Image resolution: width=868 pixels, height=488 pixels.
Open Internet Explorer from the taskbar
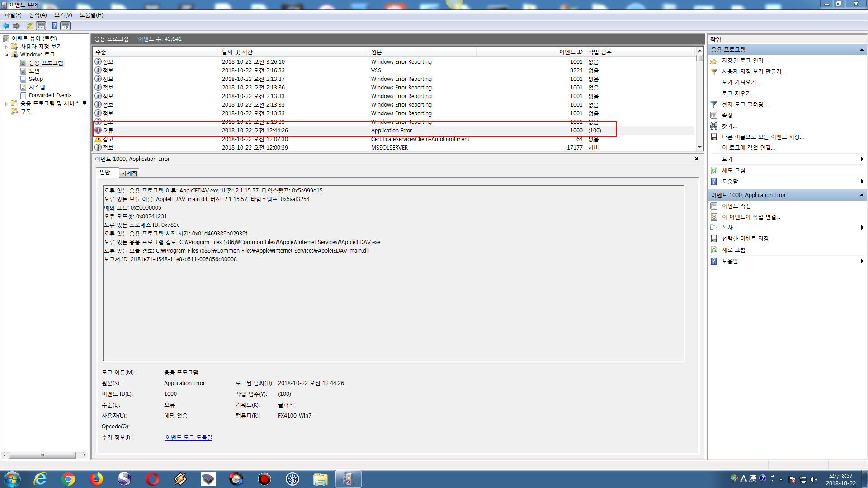point(40,479)
